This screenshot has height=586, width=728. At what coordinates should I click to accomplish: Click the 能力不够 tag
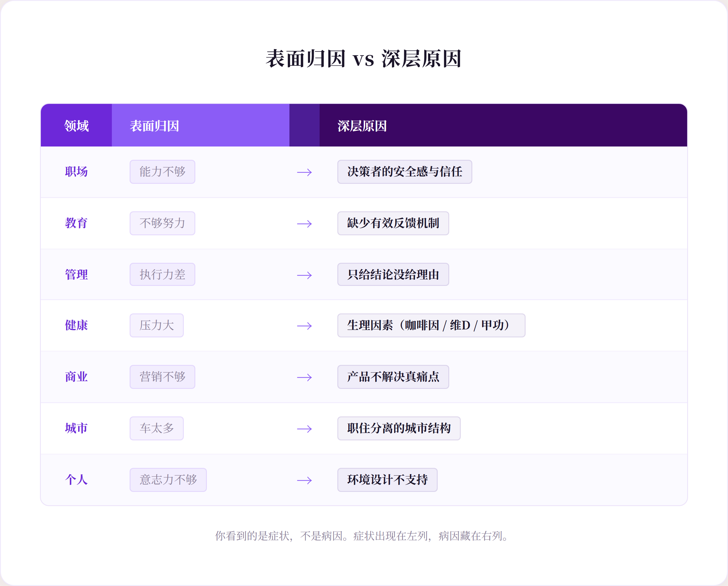162,172
